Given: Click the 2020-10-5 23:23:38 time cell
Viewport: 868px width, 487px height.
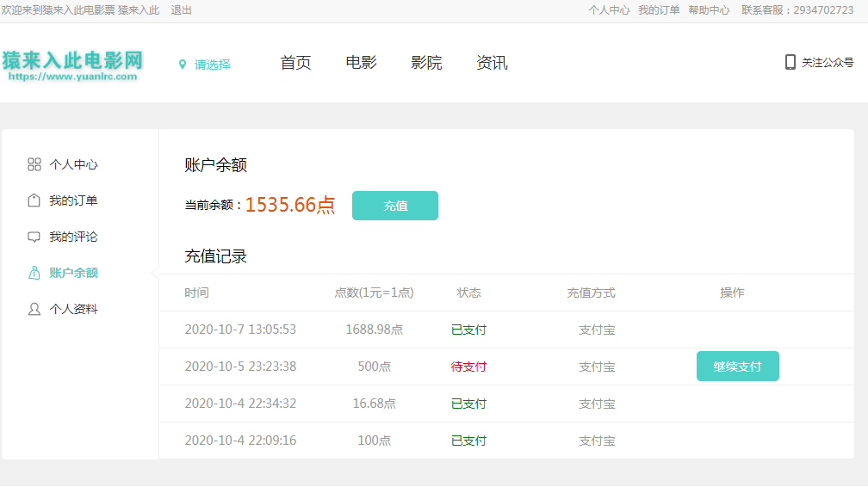Looking at the screenshot, I should click(x=240, y=367).
